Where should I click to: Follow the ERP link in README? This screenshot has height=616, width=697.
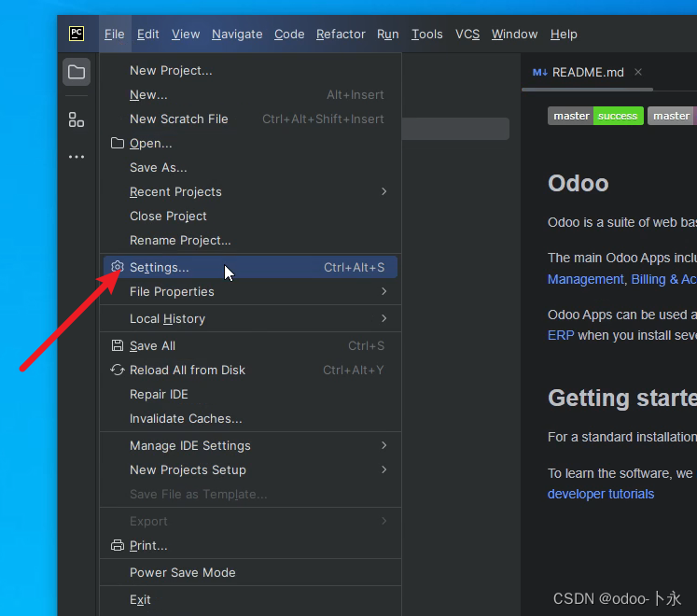click(561, 335)
